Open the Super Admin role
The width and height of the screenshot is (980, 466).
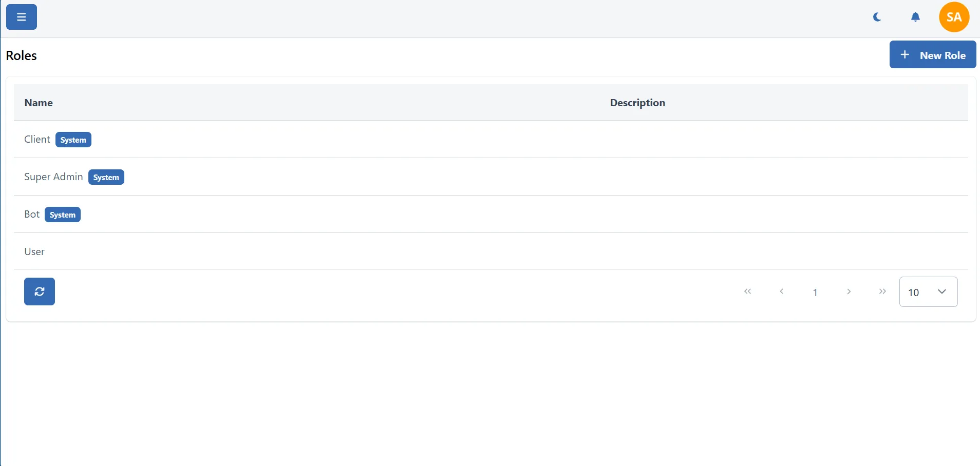click(x=53, y=177)
